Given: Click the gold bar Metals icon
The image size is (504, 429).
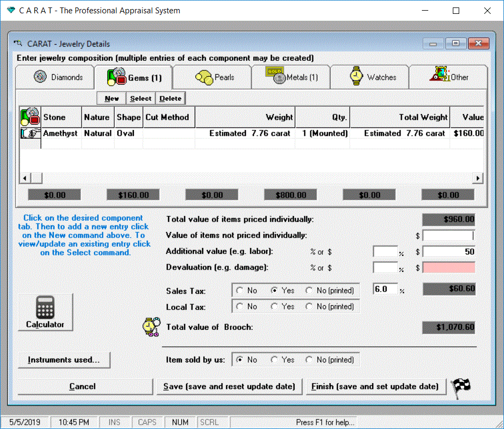Looking at the screenshot, I should (275, 76).
